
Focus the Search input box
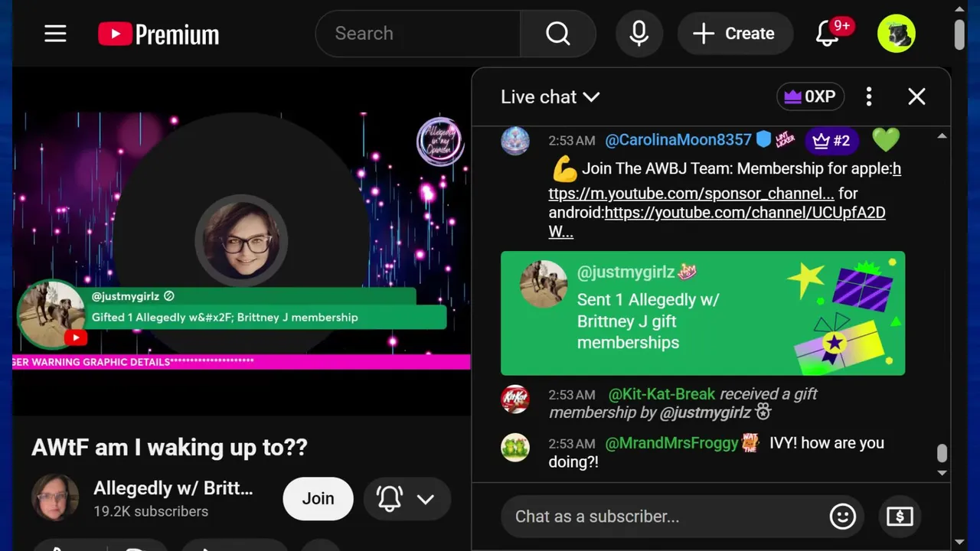(x=418, y=34)
